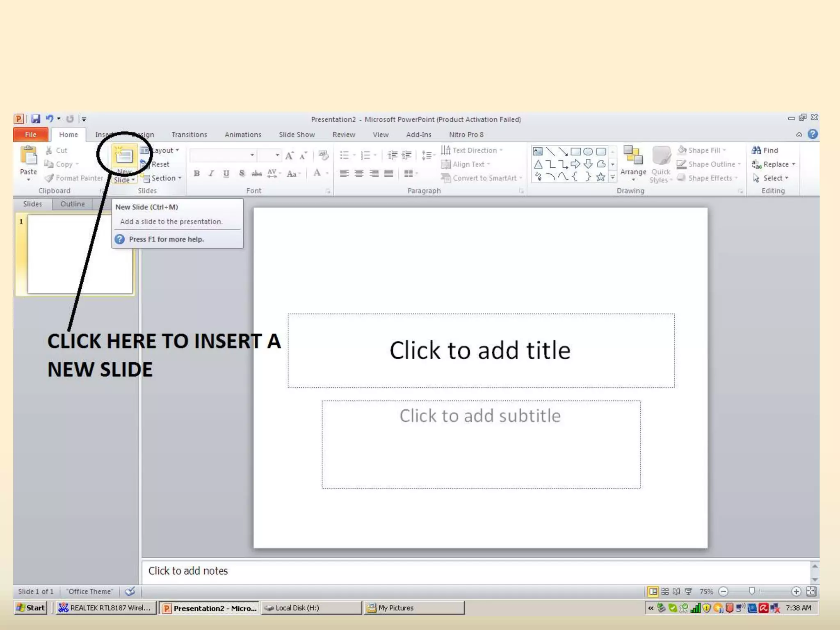840x630 pixels.
Task: Open the Section dropdown menu
Action: pyautogui.click(x=165, y=178)
